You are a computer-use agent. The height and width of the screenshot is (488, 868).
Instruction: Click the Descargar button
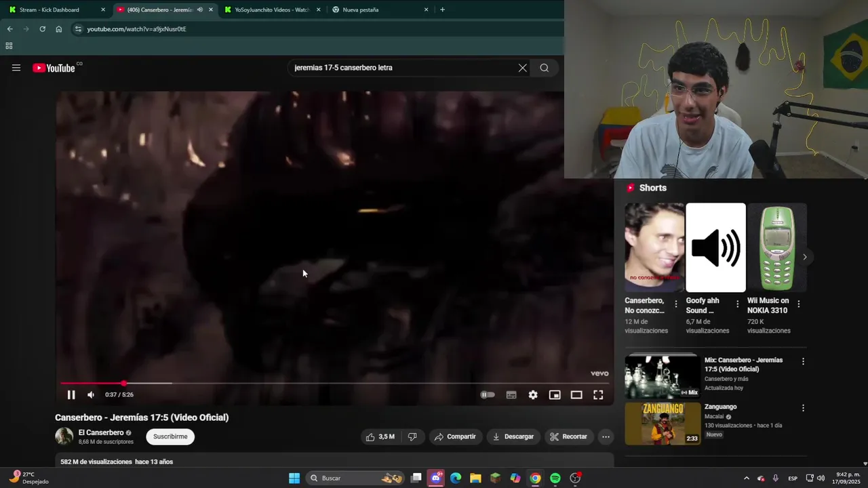[513, 436]
